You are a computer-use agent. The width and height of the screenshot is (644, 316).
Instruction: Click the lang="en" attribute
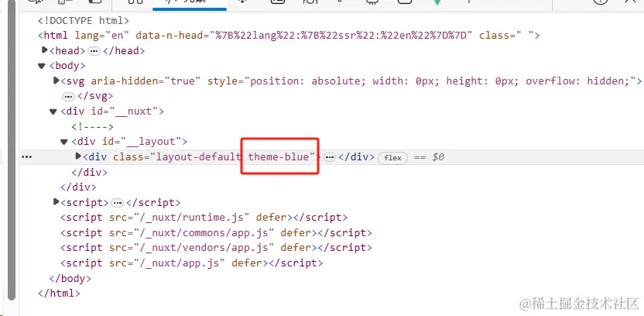click(102, 36)
